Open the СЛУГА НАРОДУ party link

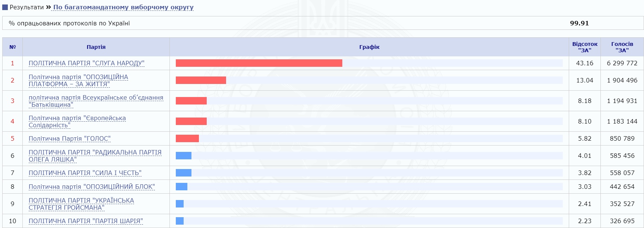tap(86, 63)
